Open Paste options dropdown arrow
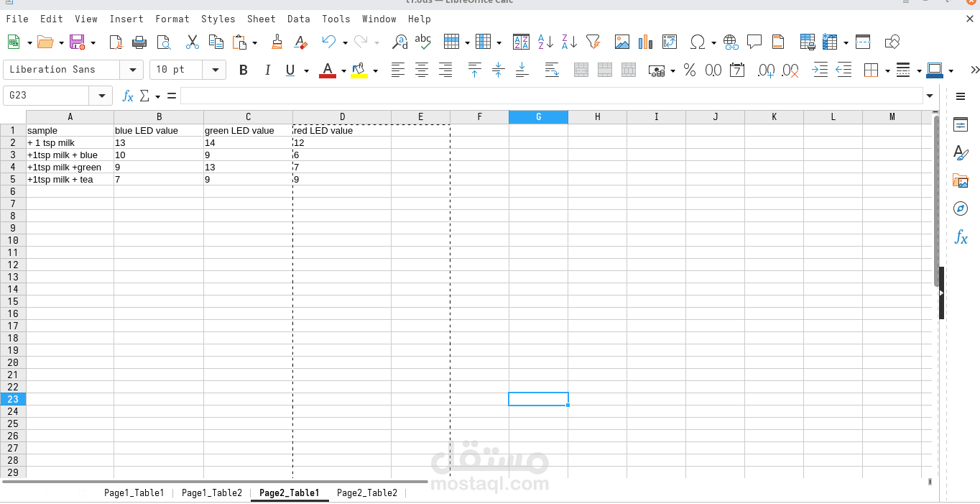 click(254, 43)
